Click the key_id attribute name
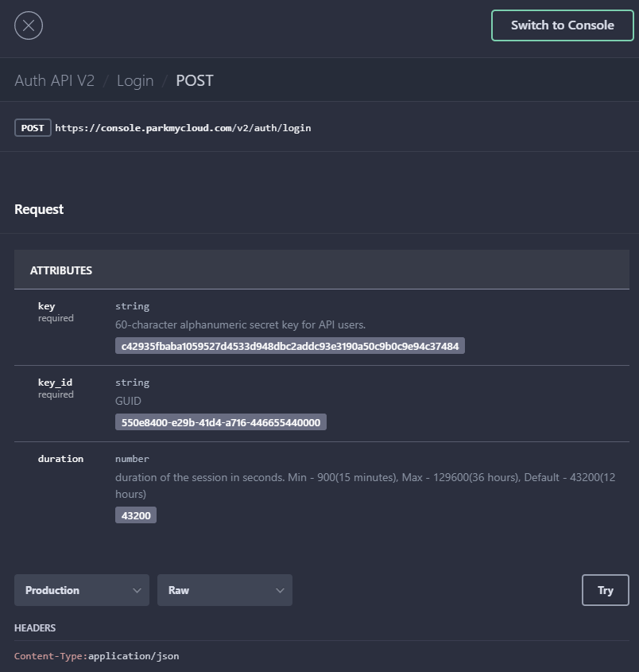The image size is (639, 672). (x=55, y=383)
